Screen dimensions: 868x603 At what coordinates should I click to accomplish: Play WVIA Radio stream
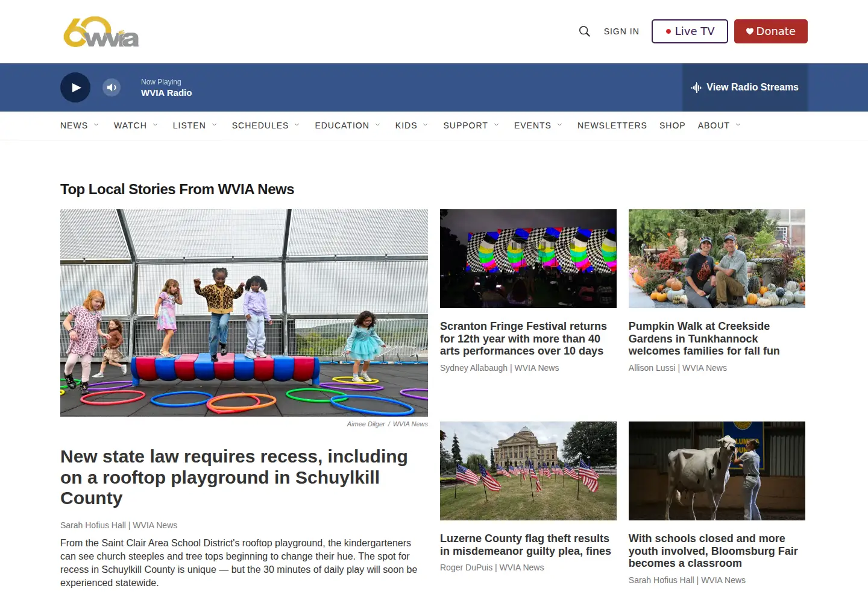tap(75, 87)
